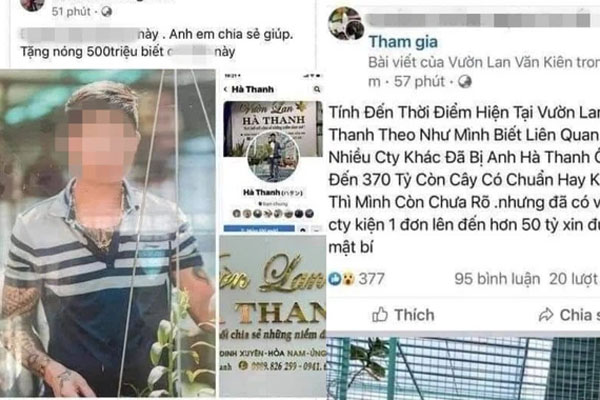Click the thumbs-up icon beside Thích

tap(380, 315)
